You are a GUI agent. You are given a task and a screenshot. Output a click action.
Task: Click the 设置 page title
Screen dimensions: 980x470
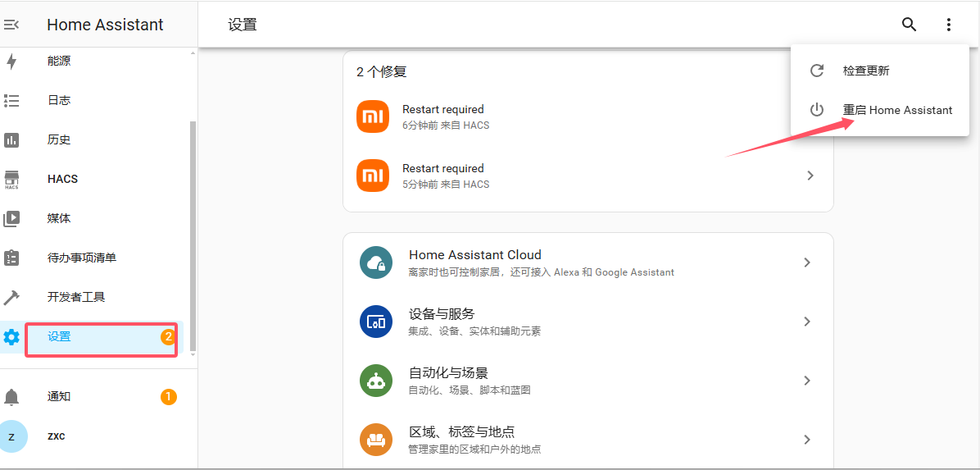click(243, 25)
